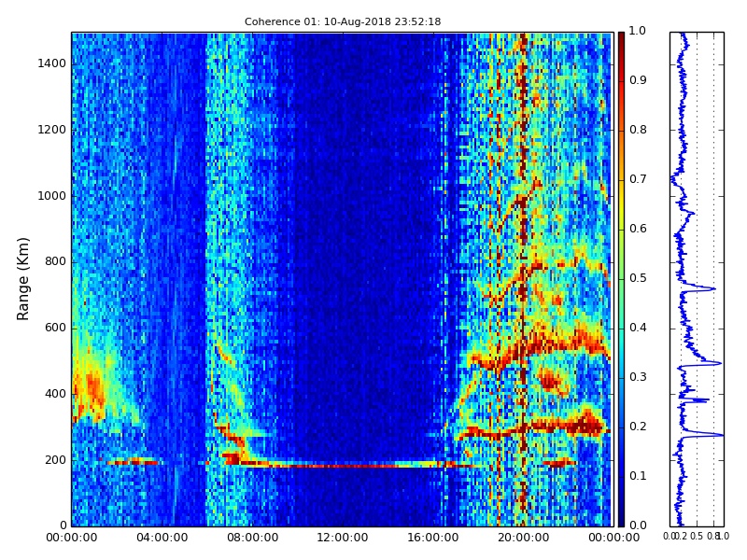Click the 'Range (Km)' y-axis label
Screen dimensions: 747x560
pos(22,278)
